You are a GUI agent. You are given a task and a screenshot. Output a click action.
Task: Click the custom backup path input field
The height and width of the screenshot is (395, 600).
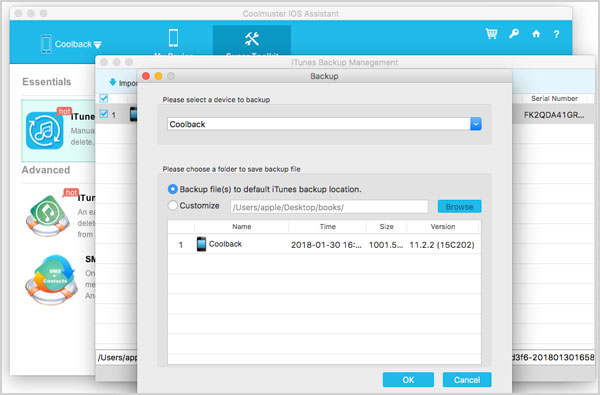(329, 207)
